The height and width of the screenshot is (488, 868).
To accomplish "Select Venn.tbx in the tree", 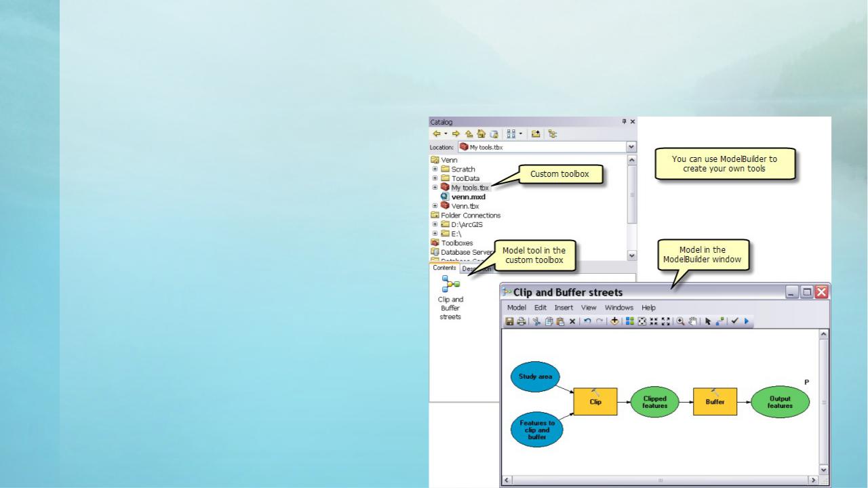I will (460, 205).
